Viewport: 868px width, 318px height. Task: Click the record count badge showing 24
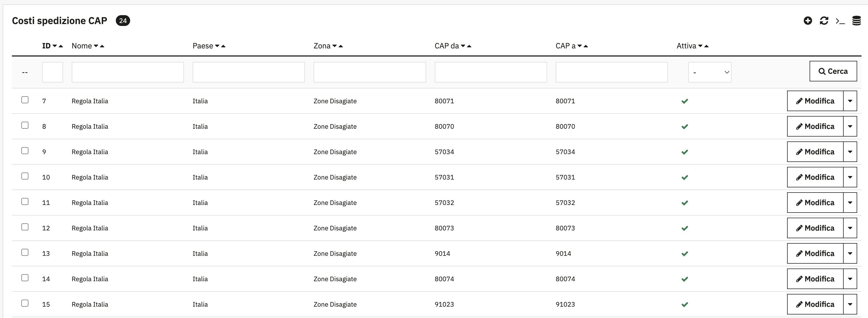click(x=123, y=21)
